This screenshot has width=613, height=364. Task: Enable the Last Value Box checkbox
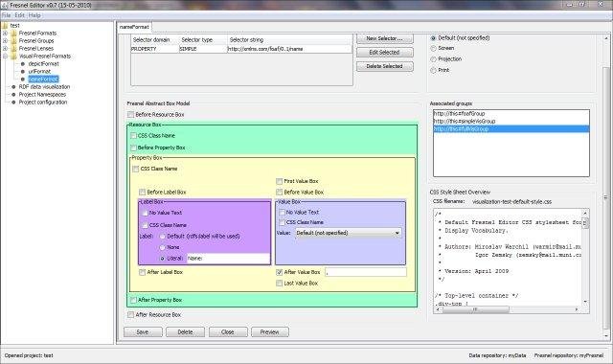point(279,284)
